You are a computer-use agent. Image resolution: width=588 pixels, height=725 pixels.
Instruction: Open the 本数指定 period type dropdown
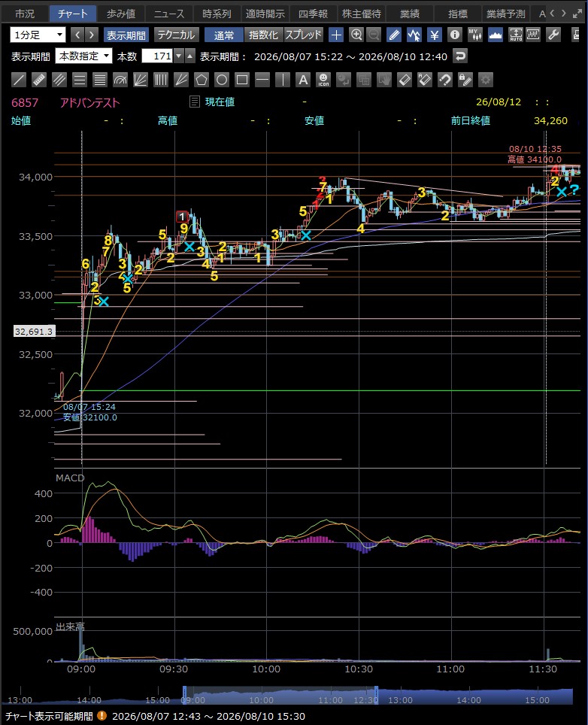coord(83,56)
